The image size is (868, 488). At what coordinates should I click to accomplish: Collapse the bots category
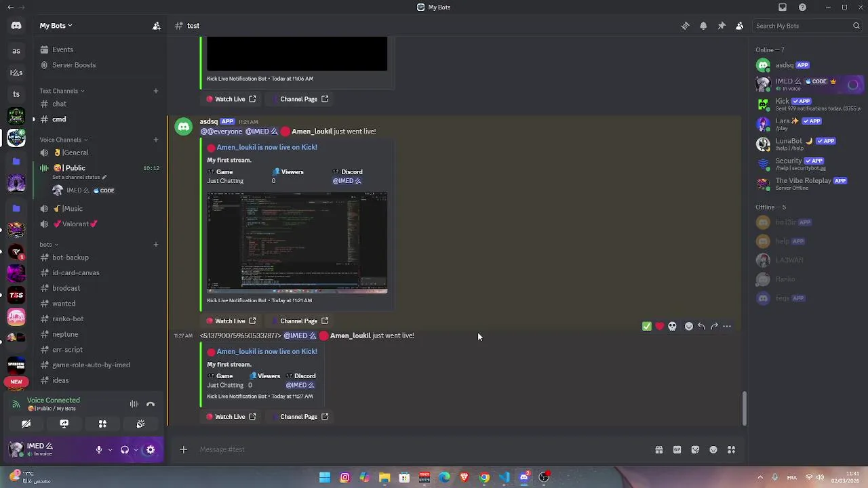(49, 245)
